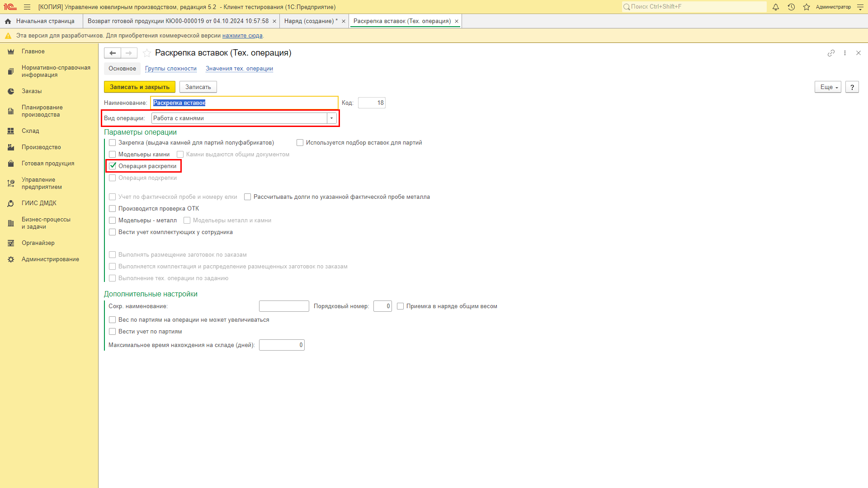Follow the нажмите сюда link
The width and height of the screenshot is (868, 488).
(x=242, y=36)
